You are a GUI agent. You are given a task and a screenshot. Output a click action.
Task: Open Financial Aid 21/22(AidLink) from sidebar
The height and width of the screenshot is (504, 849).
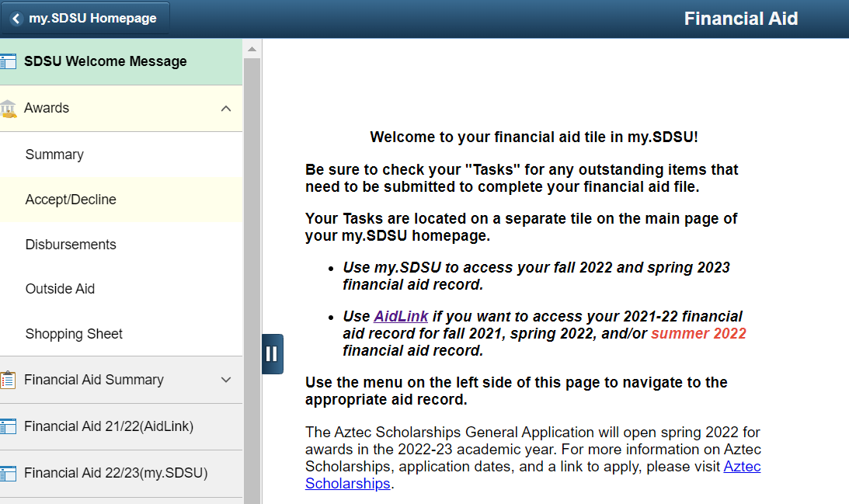[x=121, y=426]
